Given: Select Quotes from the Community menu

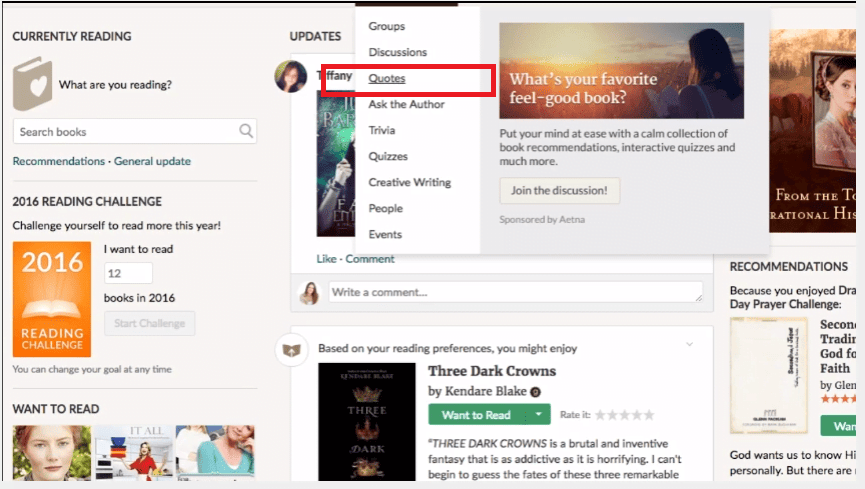Looking at the screenshot, I should pyautogui.click(x=387, y=78).
